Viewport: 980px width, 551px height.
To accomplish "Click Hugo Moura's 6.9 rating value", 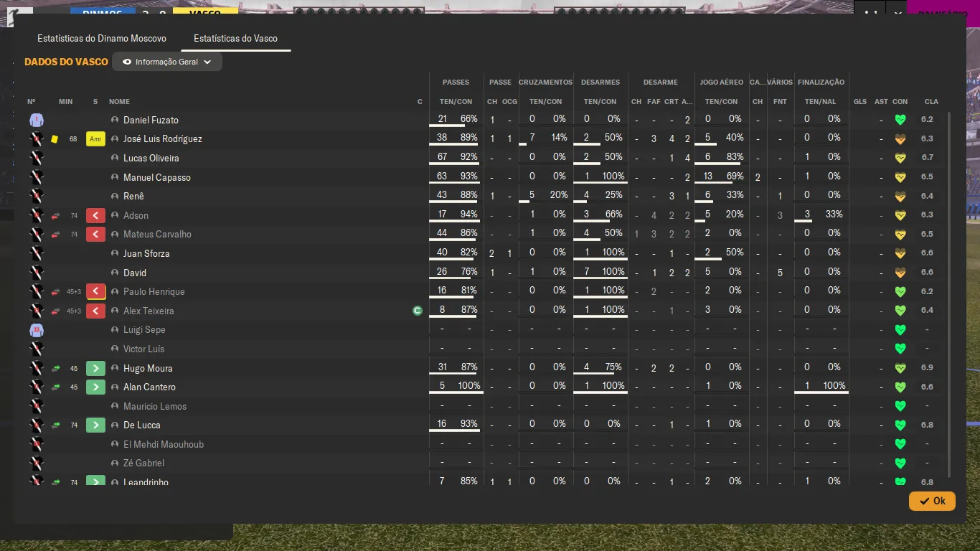I will (928, 368).
